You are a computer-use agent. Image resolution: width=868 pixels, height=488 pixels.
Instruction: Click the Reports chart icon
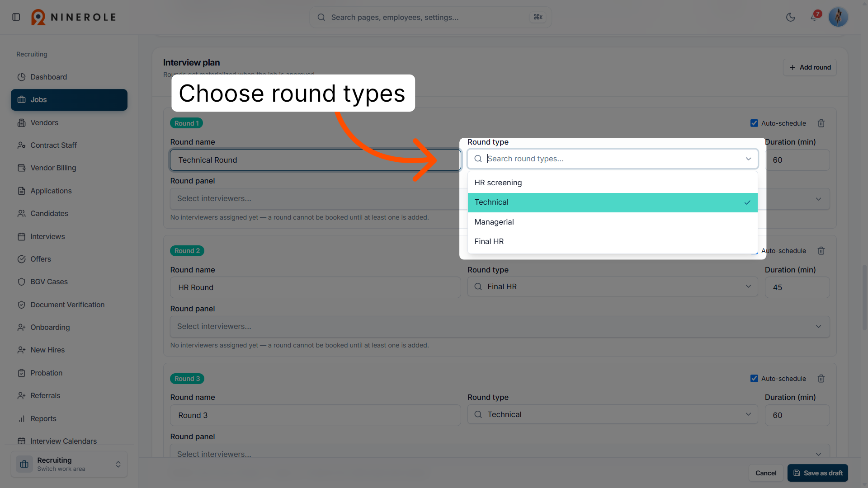pos(21,418)
